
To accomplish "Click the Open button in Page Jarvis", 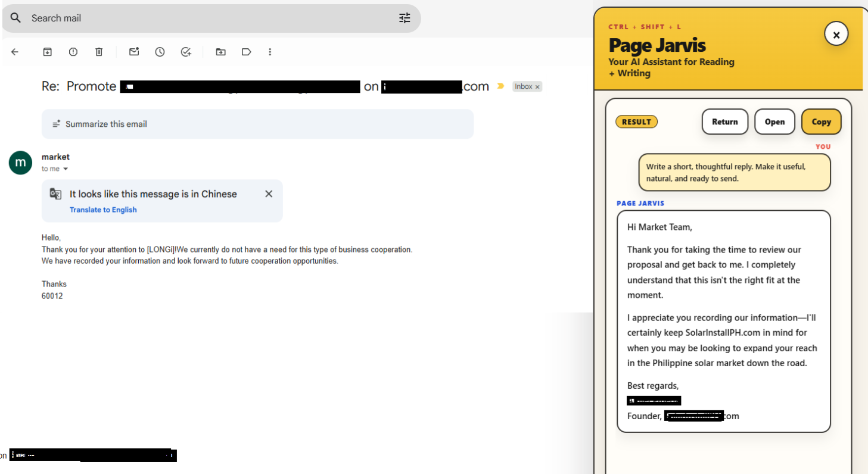I will click(x=774, y=121).
